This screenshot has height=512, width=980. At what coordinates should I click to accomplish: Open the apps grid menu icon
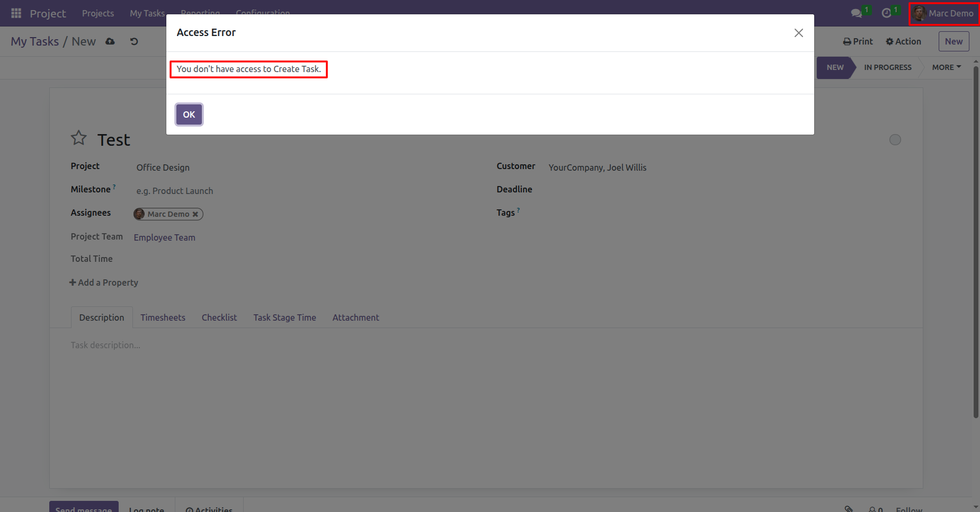pos(16,13)
